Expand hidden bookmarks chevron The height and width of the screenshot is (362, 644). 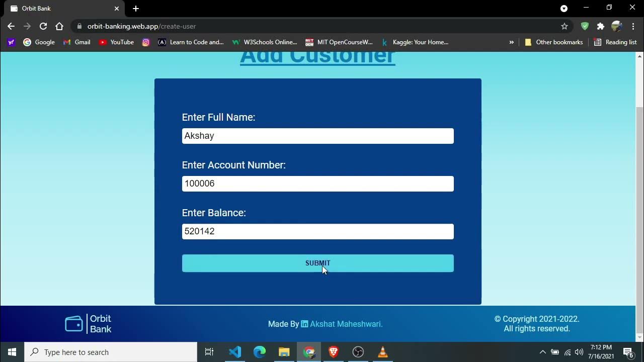[511, 42]
